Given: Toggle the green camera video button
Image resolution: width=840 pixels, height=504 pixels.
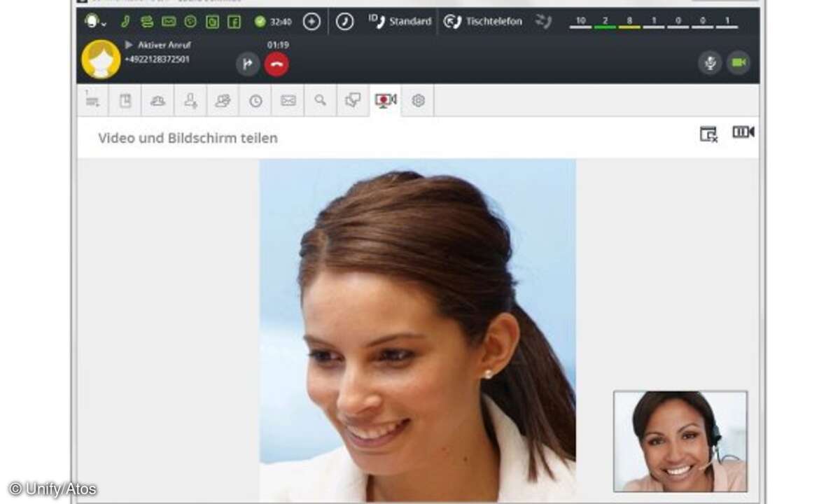Looking at the screenshot, I should coord(738,63).
